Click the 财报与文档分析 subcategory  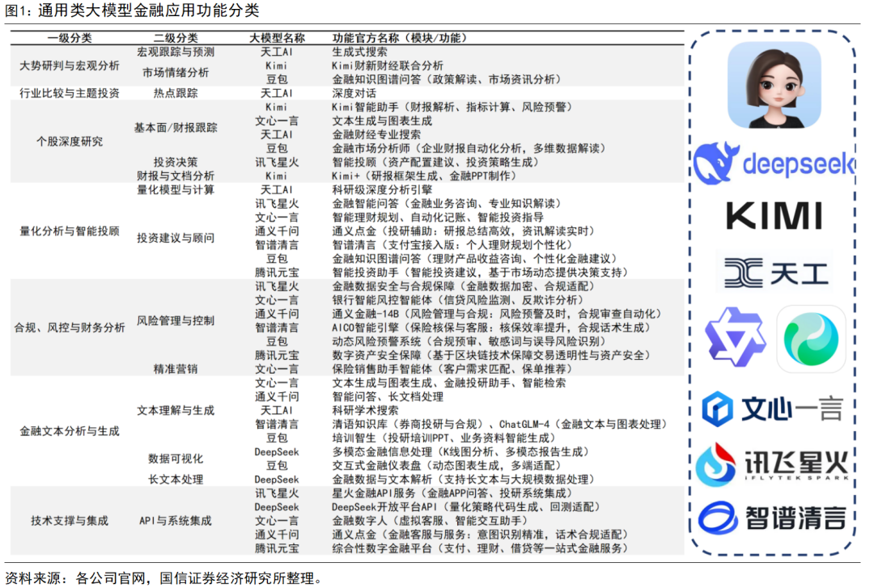click(x=176, y=176)
